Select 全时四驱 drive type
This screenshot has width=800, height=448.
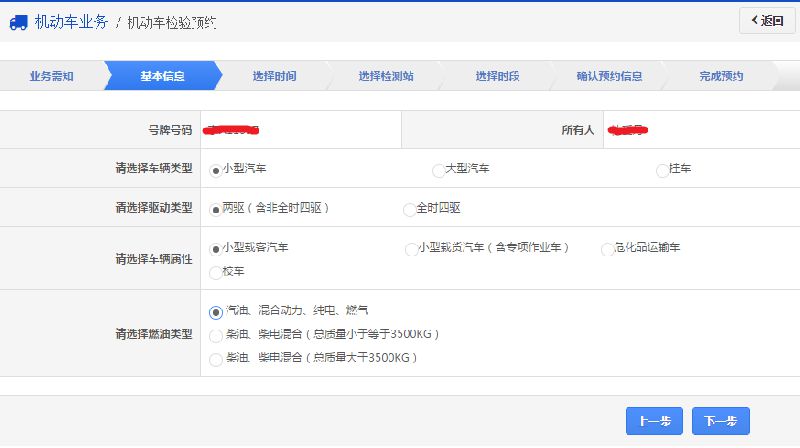409,210
